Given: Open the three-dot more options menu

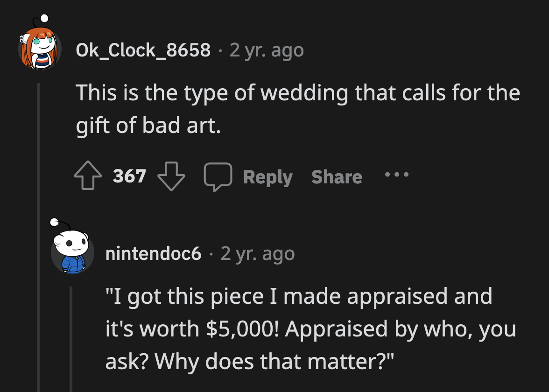Looking at the screenshot, I should (396, 175).
